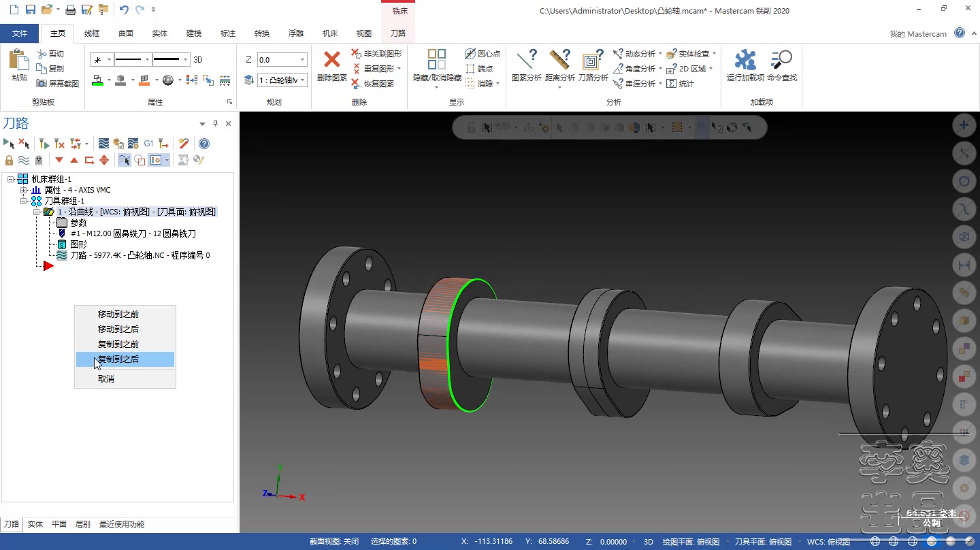
Task: Click G1 post-process icon in 刀路 toolbar
Action: (148, 144)
